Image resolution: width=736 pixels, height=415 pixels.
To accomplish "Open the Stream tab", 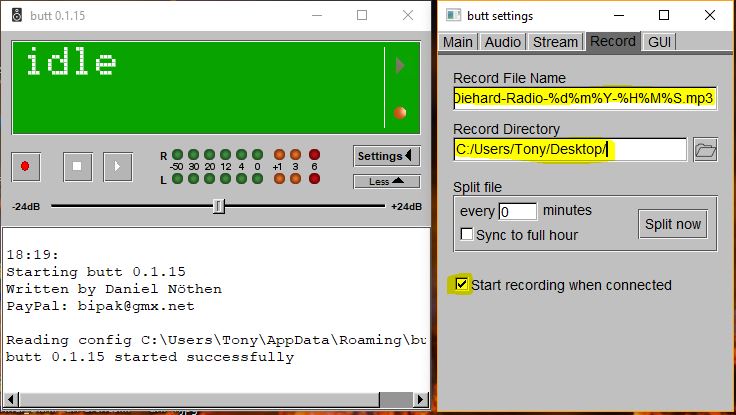I will click(555, 42).
